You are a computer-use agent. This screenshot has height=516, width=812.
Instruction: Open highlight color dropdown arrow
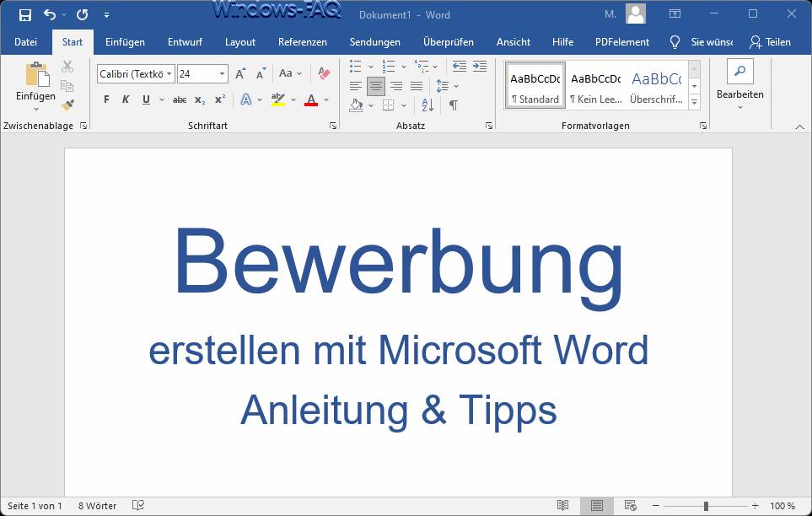pyautogui.click(x=293, y=99)
